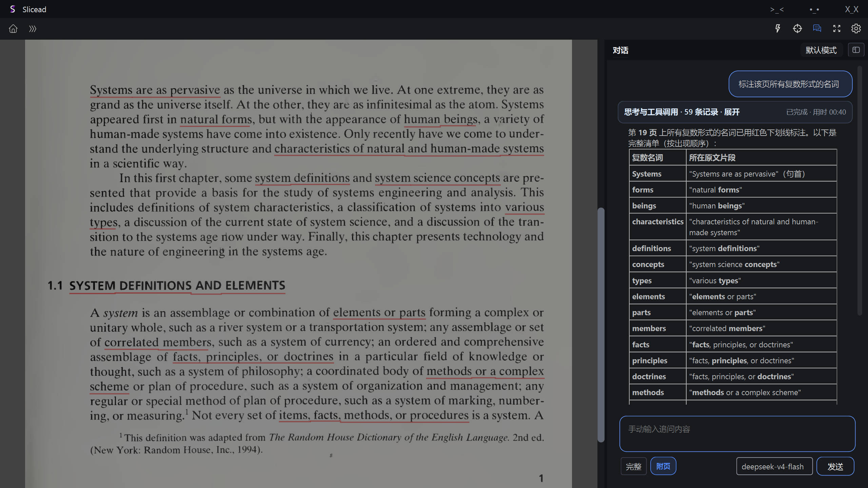Open the 默认模式 mode selector
868x488 pixels.
tap(821, 50)
